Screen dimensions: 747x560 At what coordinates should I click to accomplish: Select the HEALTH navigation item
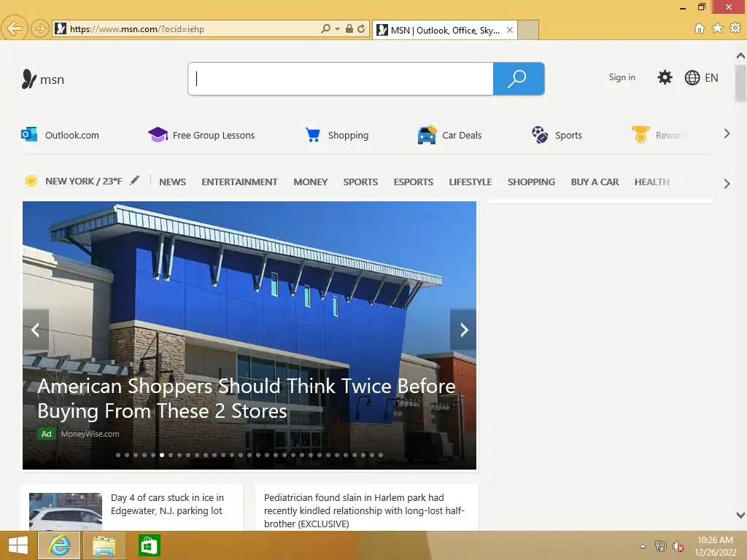tap(651, 182)
